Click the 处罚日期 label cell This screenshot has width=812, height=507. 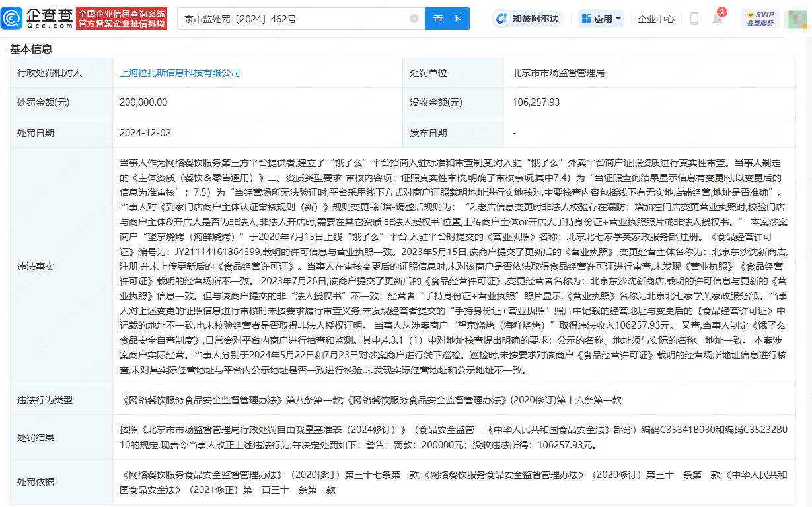(61, 132)
